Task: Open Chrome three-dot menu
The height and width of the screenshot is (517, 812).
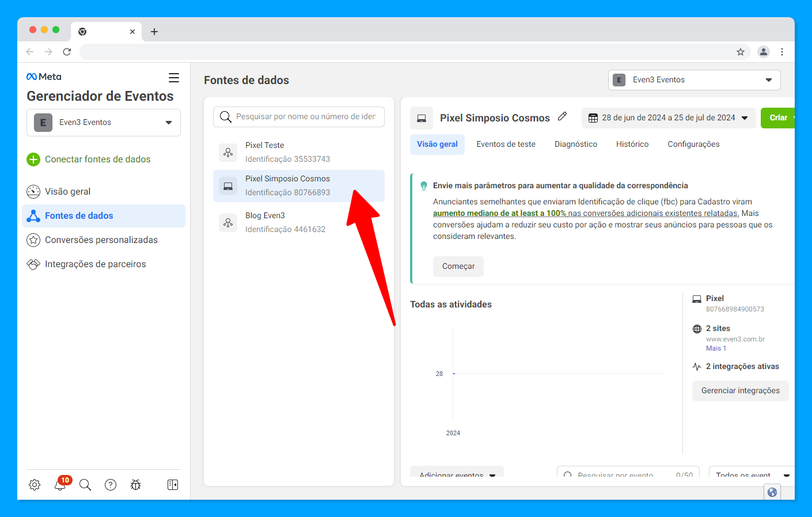Action: (782, 52)
